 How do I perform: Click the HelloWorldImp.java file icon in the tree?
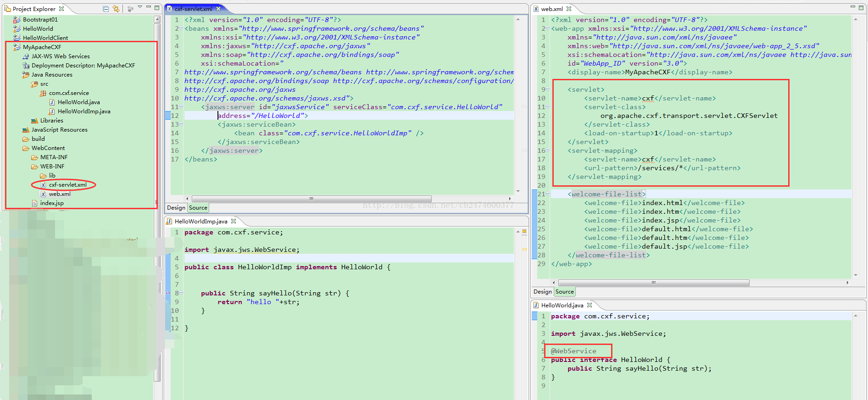click(52, 111)
